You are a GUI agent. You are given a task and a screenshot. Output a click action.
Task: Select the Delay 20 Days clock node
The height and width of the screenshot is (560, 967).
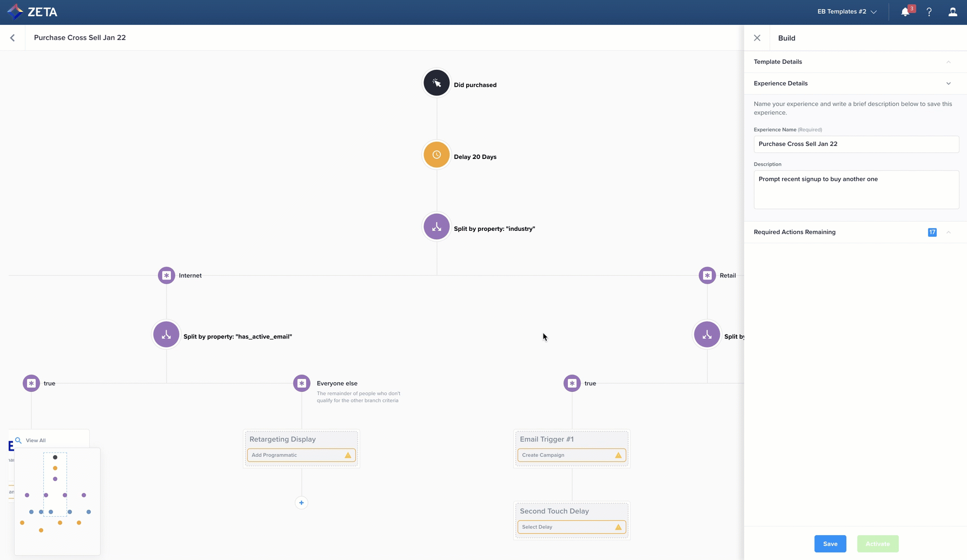[436, 155]
